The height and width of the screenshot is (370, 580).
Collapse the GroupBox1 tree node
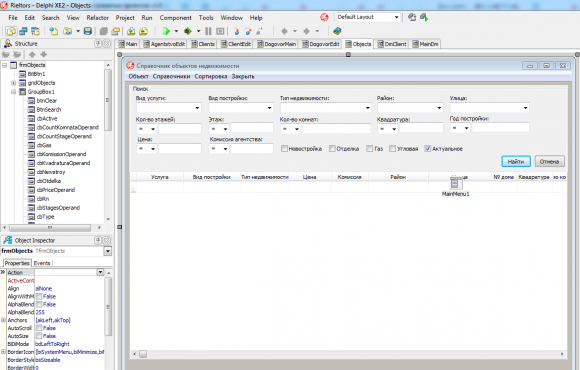pos(14,92)
